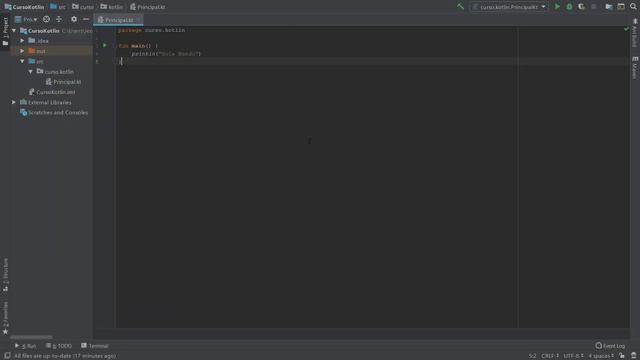Click the window layout icon beside Search
Viewport: 640px width, 360px height.
(x=621, y=7)
